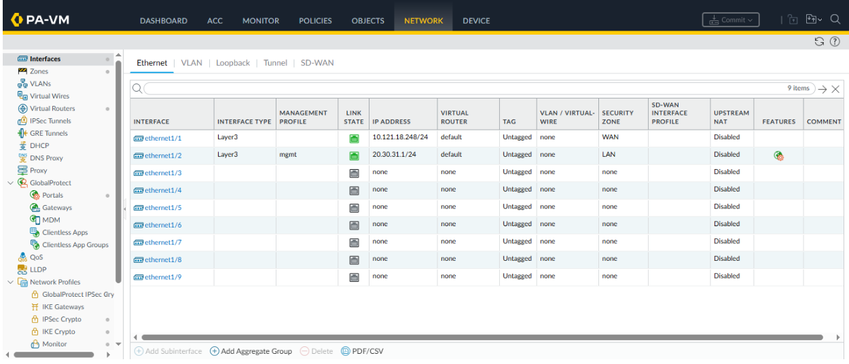Open VLANs in the sidebar
This screenshot has height=364, width=849.
(x=40, y=83)
